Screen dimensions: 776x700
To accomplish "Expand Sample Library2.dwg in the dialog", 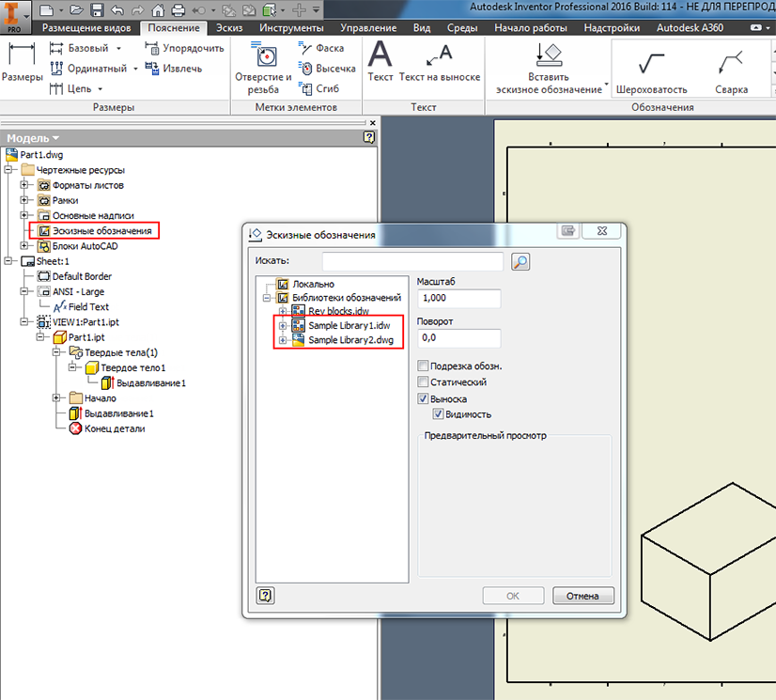I will point(283,340).
